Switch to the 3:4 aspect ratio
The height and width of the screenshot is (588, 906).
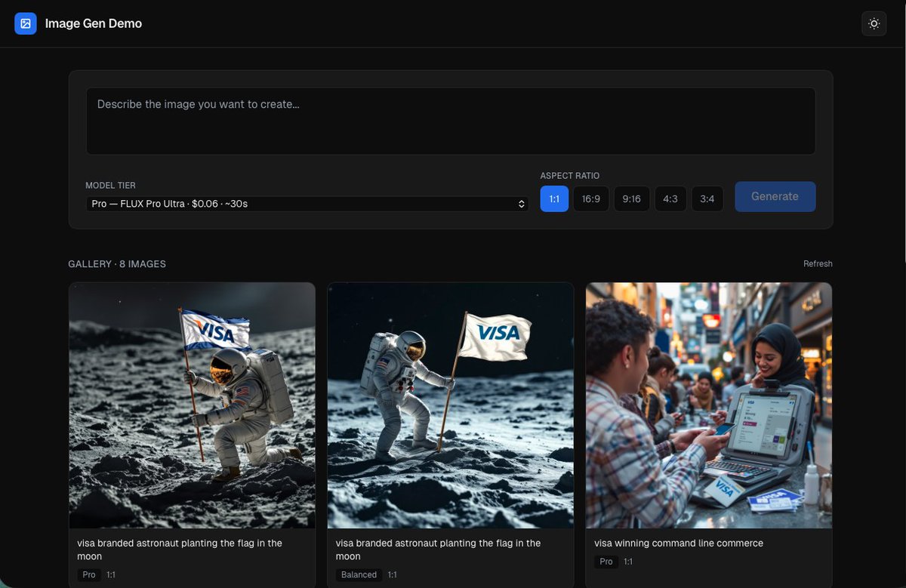(x=707, y=199)
